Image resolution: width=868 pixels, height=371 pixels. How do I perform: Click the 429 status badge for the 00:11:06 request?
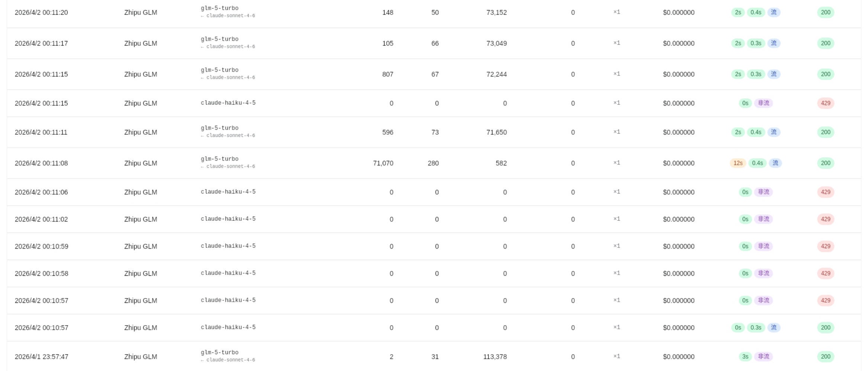[825, 192]
